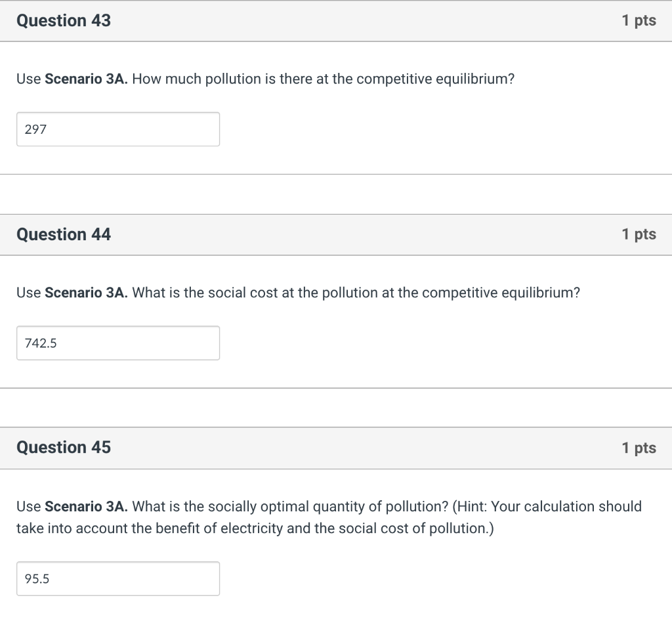
Task: Click the 1 pts label for Question 43
Action: coord(639,20)
